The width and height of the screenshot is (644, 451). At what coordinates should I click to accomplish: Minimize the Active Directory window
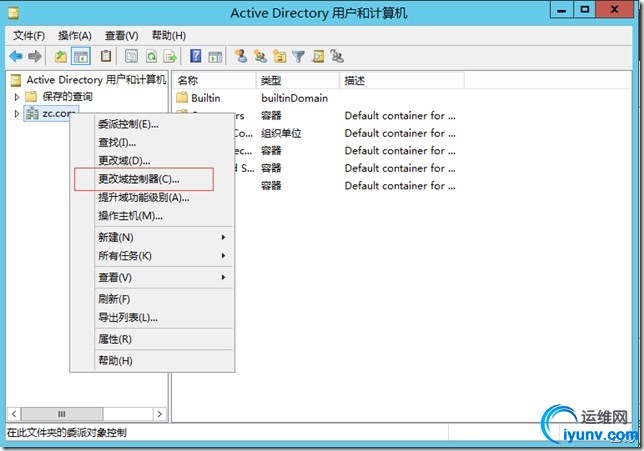click(x=561, y=10)
